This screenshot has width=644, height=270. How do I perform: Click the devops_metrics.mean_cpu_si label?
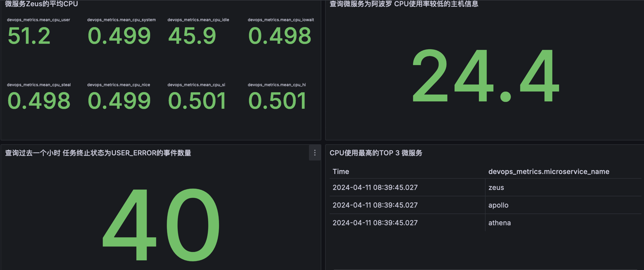pos(196,85)
